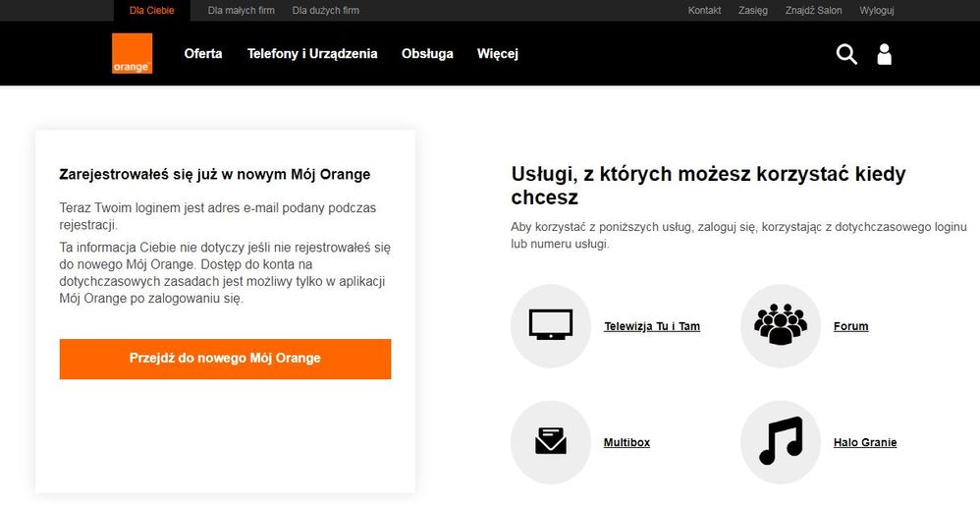Click the television icon for Telewizja

[x=551, y=325]
